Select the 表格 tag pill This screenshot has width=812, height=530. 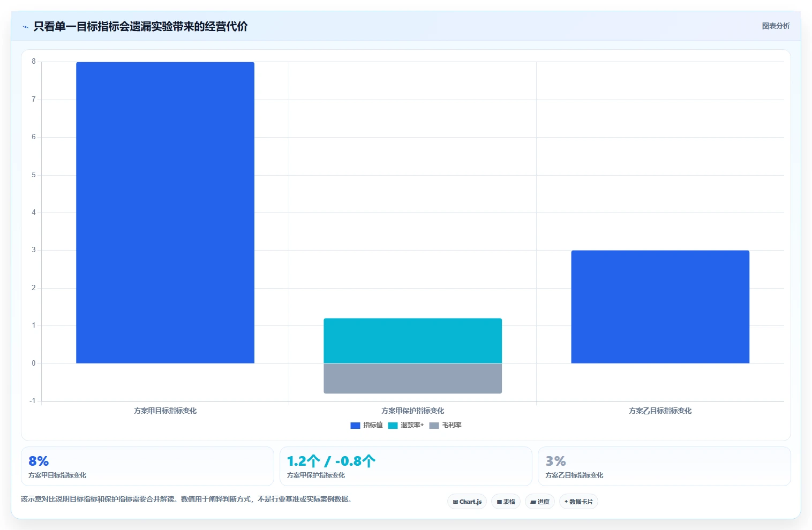click(x=506, y=502)
